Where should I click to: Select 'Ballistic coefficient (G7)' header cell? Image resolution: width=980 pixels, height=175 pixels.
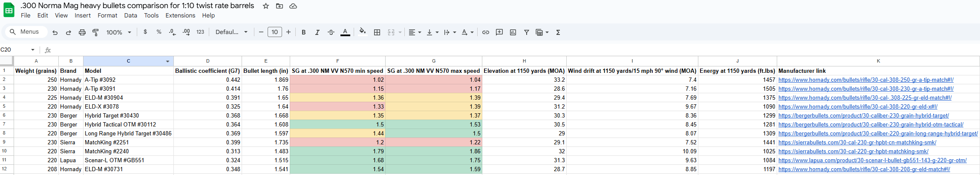click(x=208, y=71)
